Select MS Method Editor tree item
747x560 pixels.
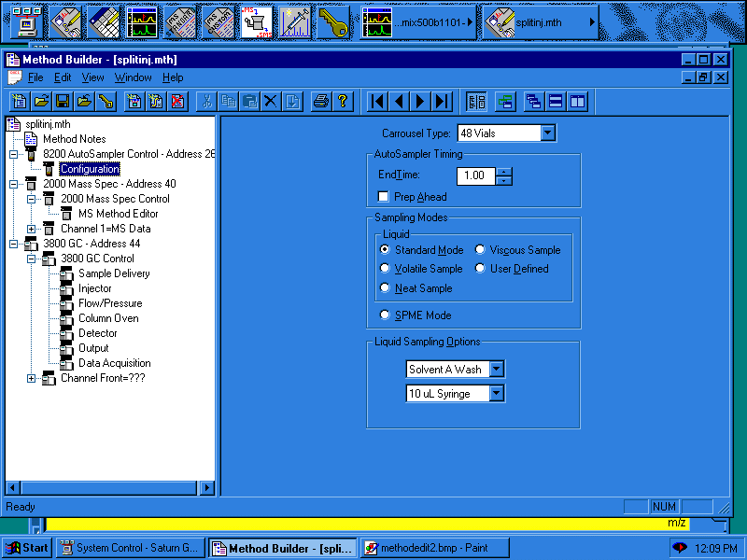click(x=119, y=214)
